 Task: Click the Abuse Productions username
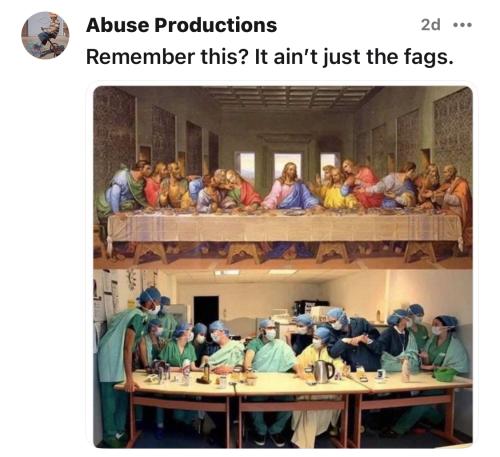pyautogui.click(x=181, y=25)
